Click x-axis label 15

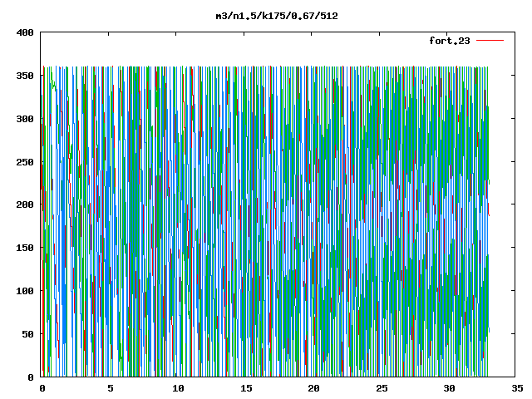click(246, 388)
